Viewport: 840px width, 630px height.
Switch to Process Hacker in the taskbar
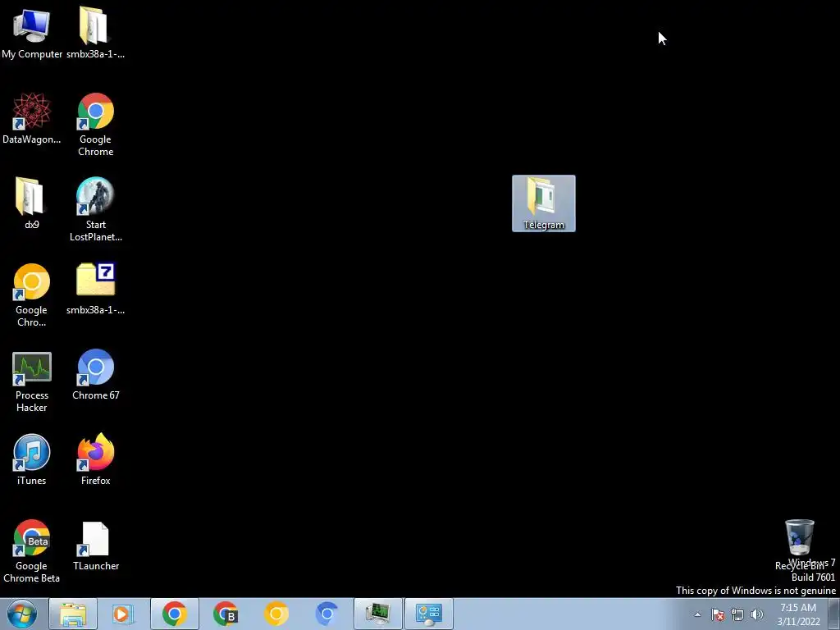377,614
